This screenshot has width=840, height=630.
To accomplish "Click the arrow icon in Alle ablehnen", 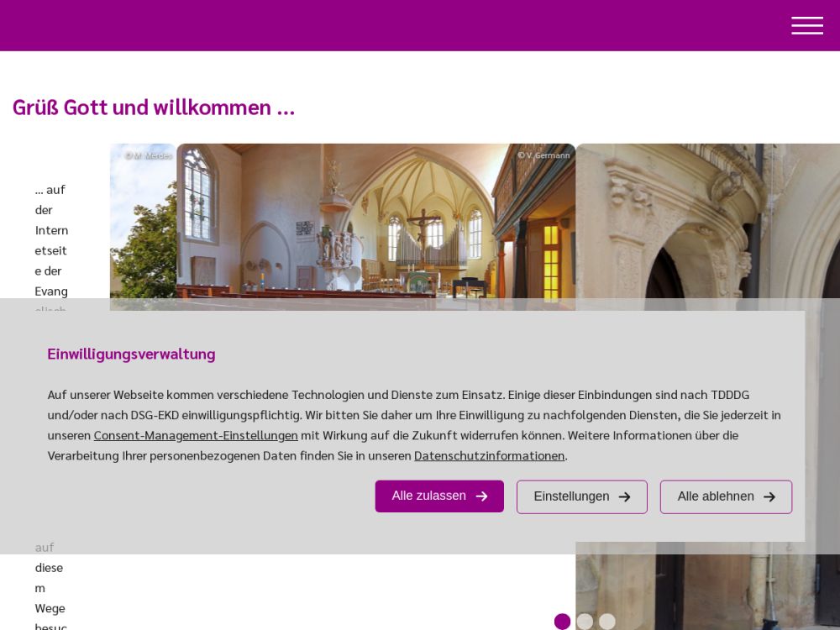I will pyautogui.click(x=769, y=496).
